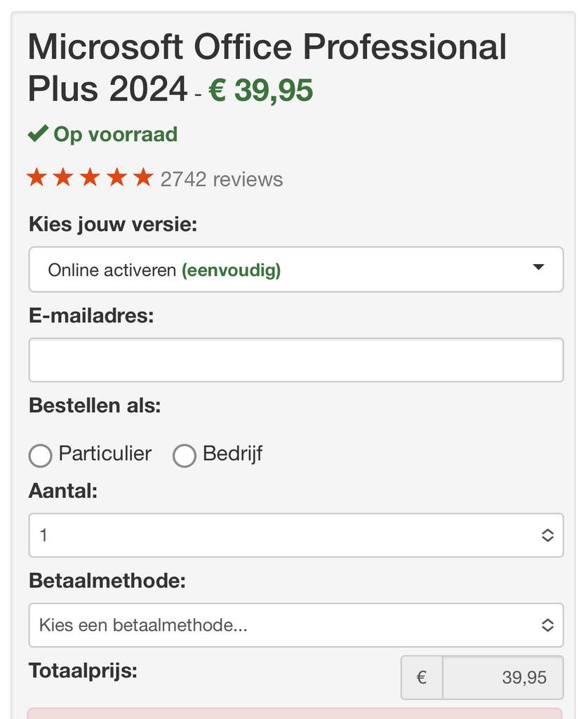Click the third rating star

coord(91,178)
